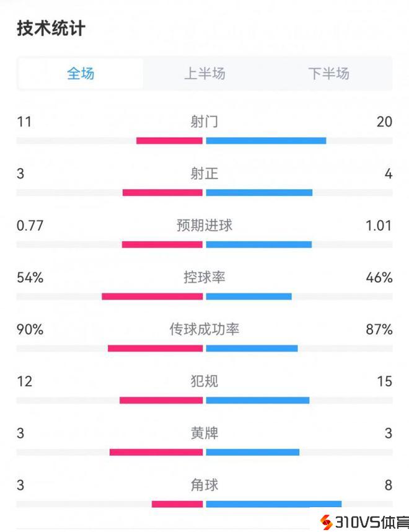This screenshot has width=409, height=532.
Task: Select the 全场 tab
Action: point(81,74)
